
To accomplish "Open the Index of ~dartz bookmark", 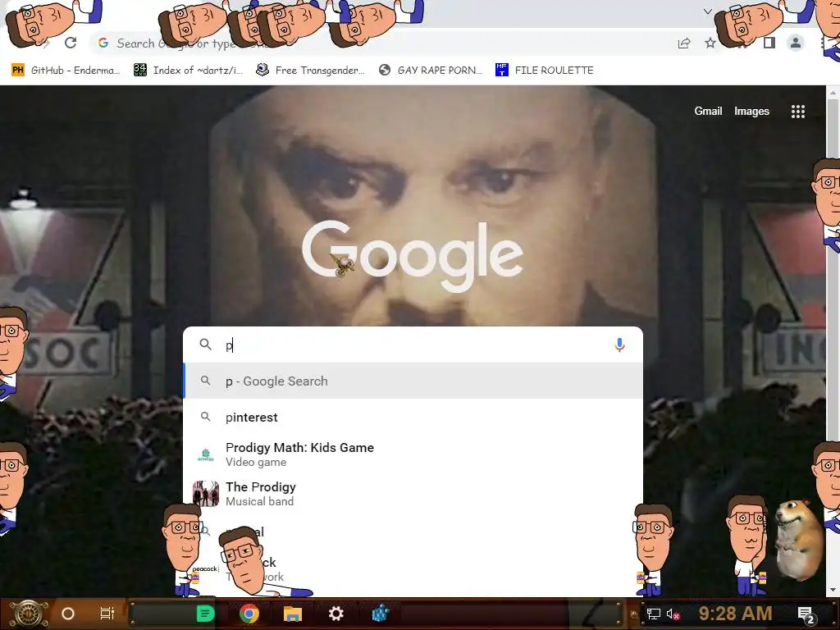I will pyautogui.click(x=188, y=71).
